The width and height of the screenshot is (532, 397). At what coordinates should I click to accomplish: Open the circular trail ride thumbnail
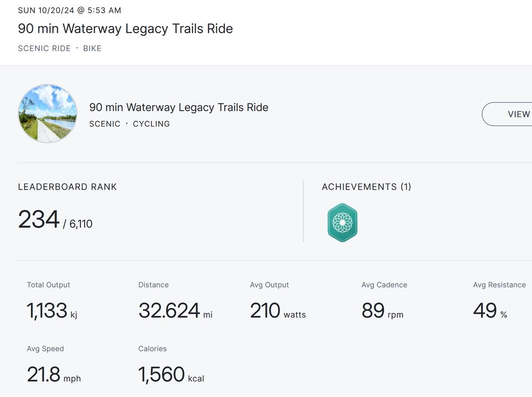point(47,113)
